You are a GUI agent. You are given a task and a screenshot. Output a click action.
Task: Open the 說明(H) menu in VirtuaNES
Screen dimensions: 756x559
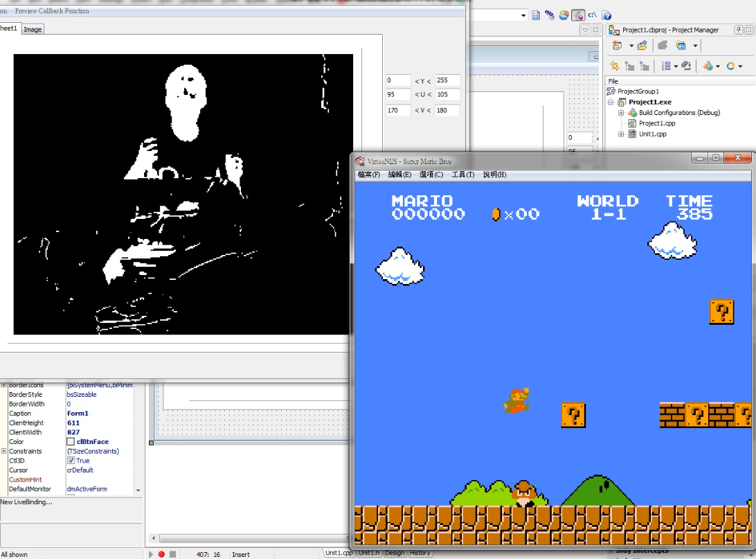tap(495, 175)
